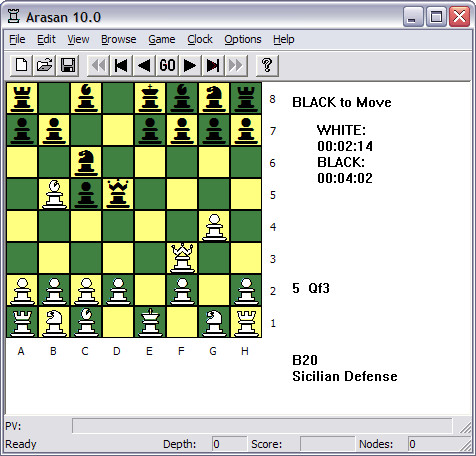This screenshot has height=456, width=476.
Task: Open help with the question mark icon
Action: tap(267, 65)
